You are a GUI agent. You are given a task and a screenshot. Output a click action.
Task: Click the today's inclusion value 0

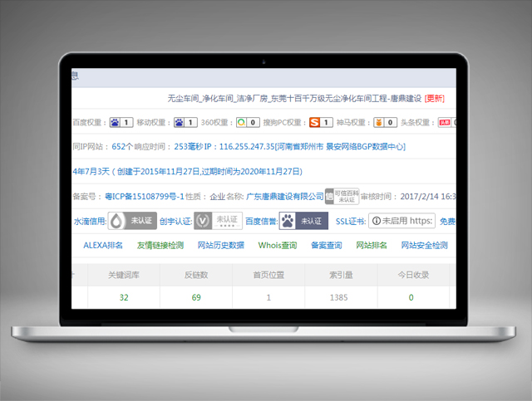[411, 297]
